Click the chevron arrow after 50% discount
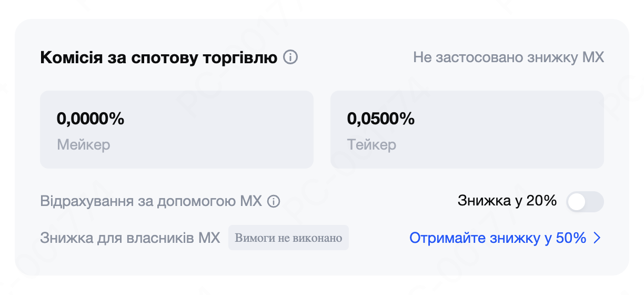Image resolution: width=644 pixels, height=295 pixels. tap(597, 239)
